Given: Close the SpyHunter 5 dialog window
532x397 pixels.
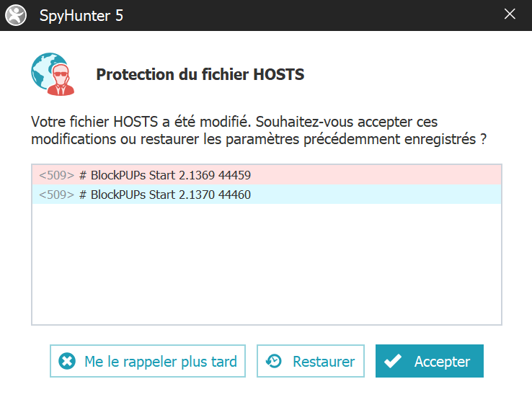Looking at the screenshot, I should 510,14.
